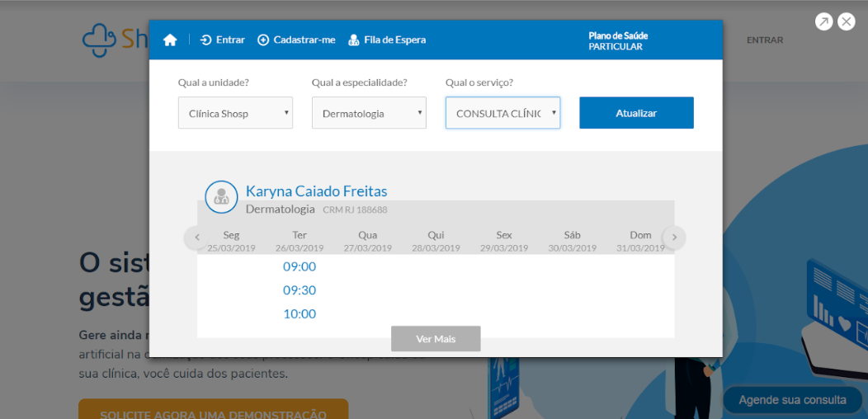
Task: Click Solicite agora uma demonstração button
Action: coord(213,409)
